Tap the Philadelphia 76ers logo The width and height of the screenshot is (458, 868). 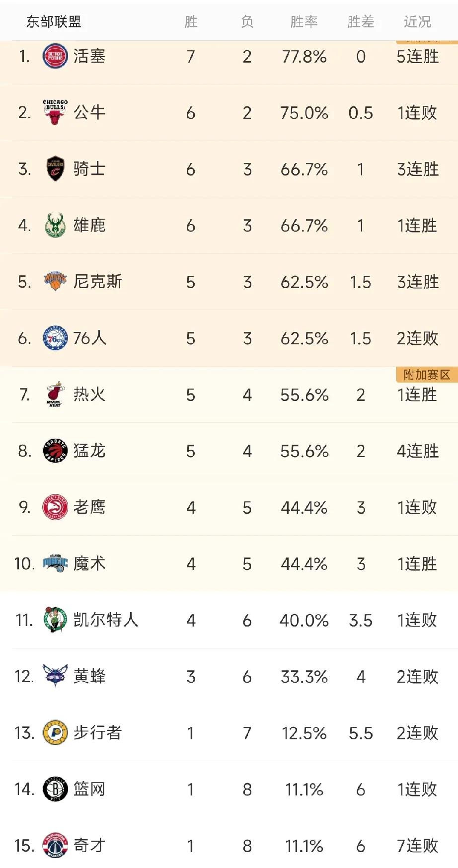coord(55,338)
